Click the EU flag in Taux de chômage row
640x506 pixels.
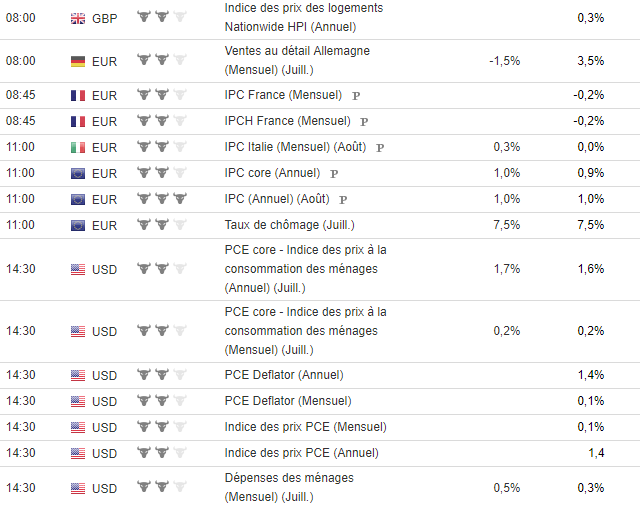click(x=78, y=225)
